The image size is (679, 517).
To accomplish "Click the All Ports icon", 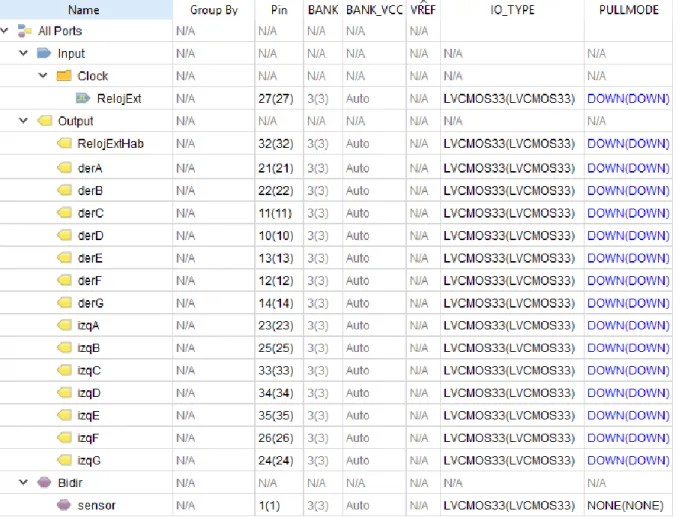I will point(24,31).
